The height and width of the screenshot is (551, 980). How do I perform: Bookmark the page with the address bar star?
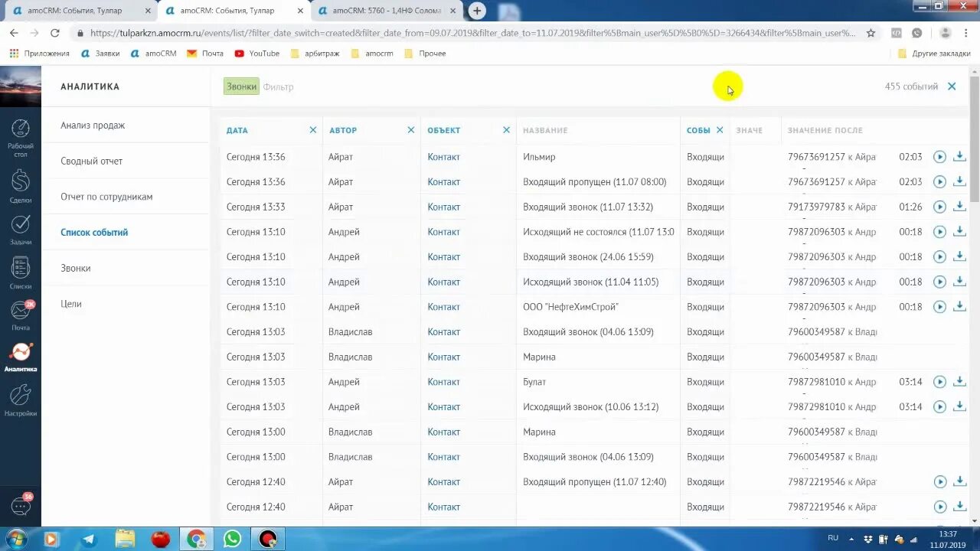pos(871,34)
